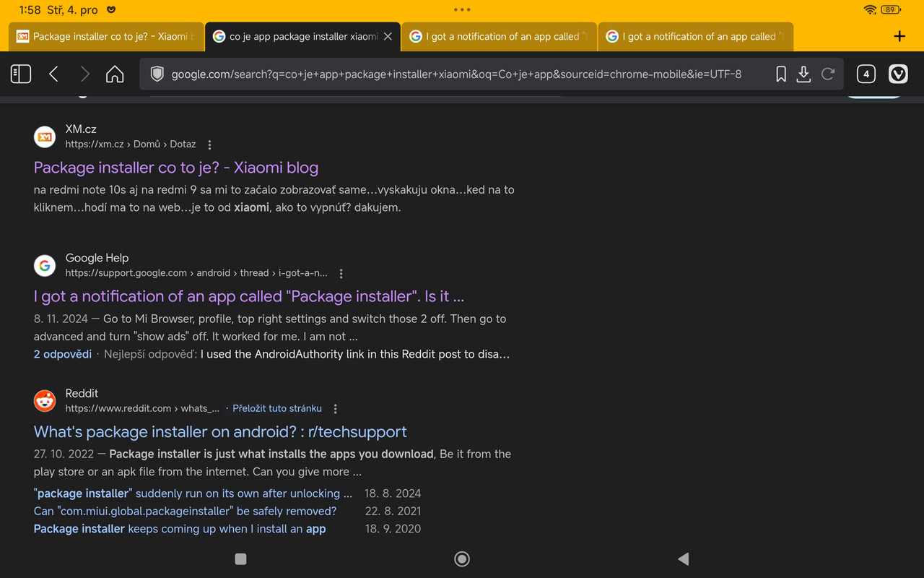
Task: Reload the current page
Action: [828, 74]
